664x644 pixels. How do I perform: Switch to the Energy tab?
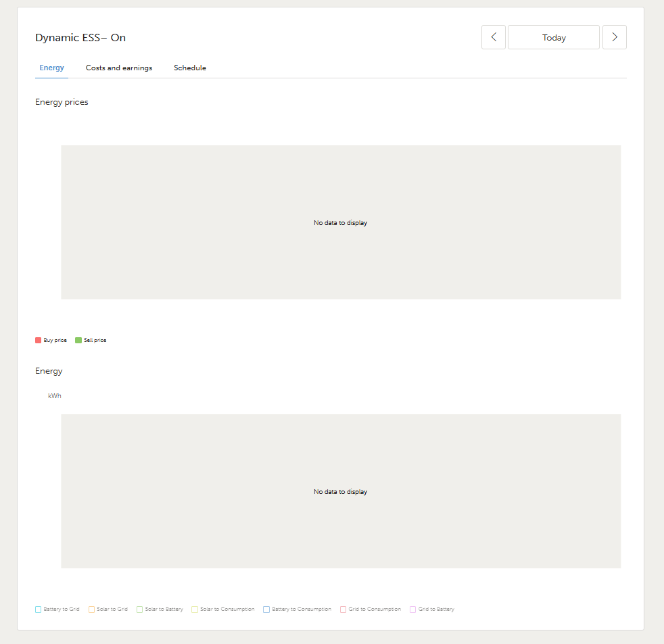(x=52, y=68)
